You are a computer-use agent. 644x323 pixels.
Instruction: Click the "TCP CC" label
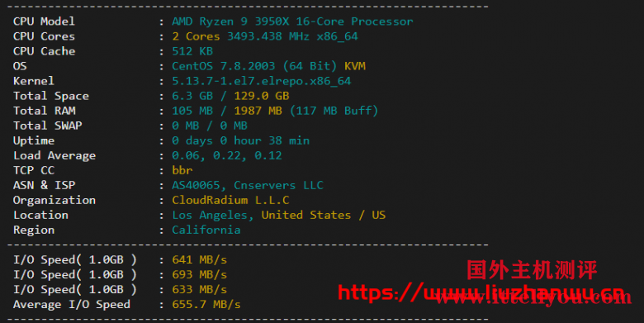click(34, 170)
